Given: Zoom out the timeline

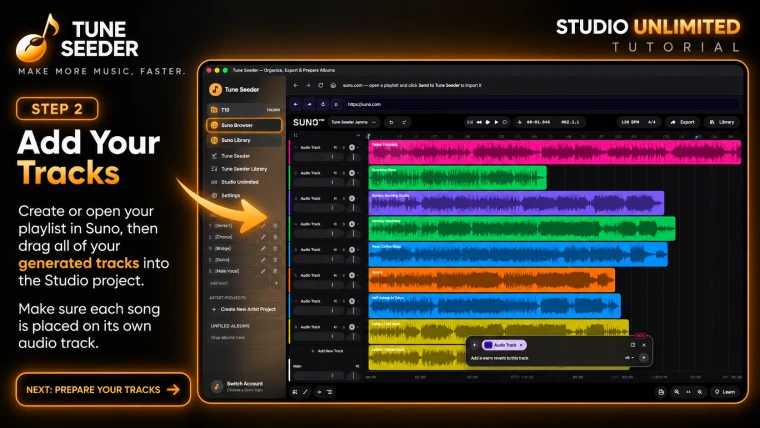Looking at the screenshot, I should point(677,392).
